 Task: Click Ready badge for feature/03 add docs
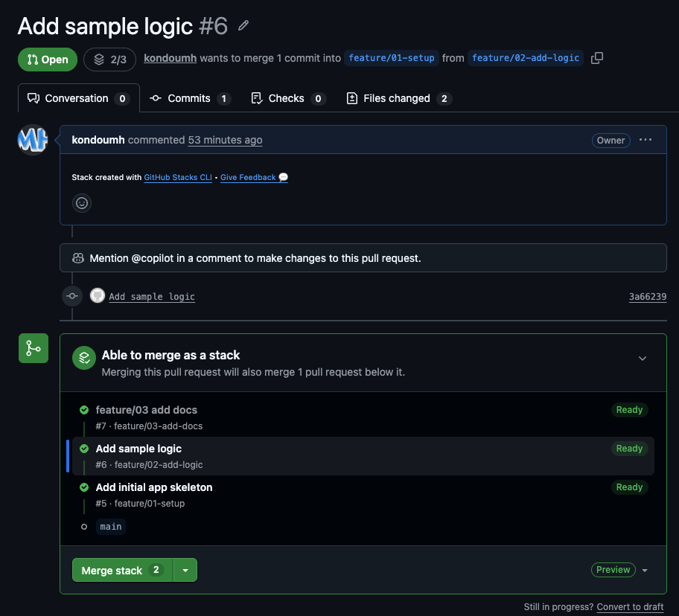pyautogui.click(x=629, y=410)
